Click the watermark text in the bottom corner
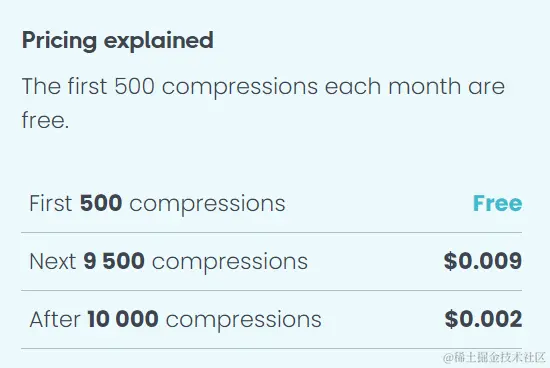Viewport: 550px width, 368px height. point(494,357)
